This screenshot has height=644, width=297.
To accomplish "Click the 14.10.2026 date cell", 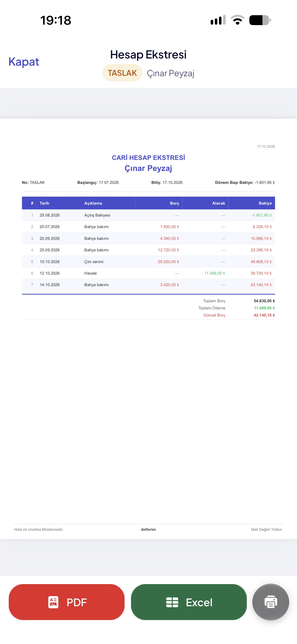I will pos(49,284).
